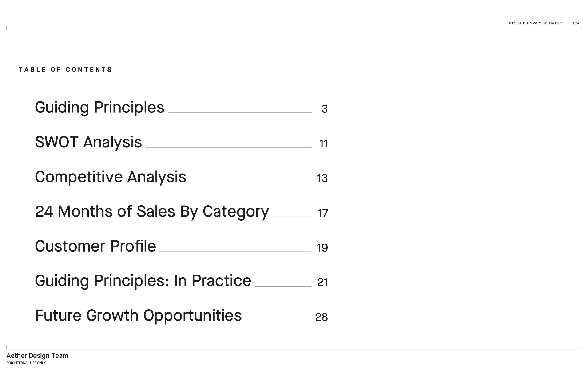This screenshot has height=380, width=588.
Task: Click page number 19 for Customer Profile
Action: click(322, 248)
